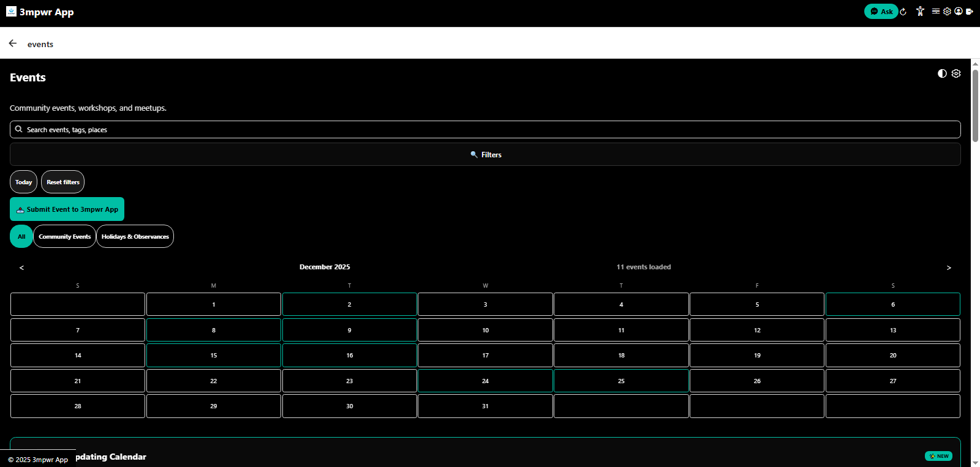
Task: Select December 25 in the calendar
Action: coord(621,381)
